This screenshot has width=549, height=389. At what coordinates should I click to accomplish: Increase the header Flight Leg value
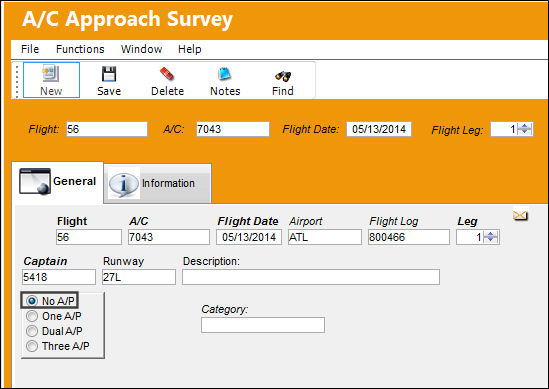coord(524,126)
